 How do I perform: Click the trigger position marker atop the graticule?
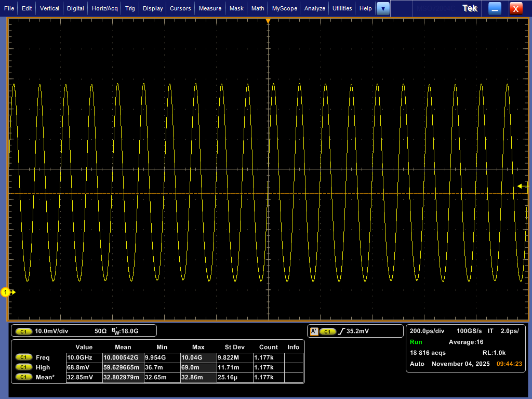pos(268,21)
